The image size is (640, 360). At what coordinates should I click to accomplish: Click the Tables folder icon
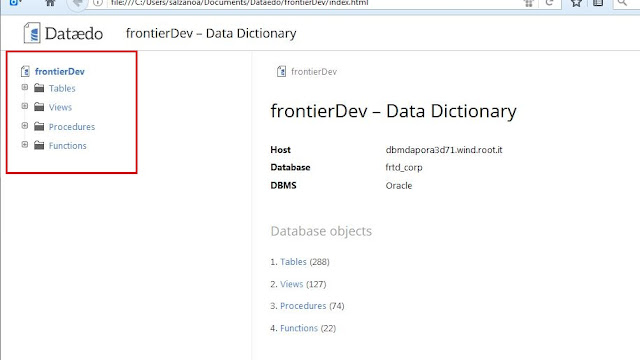click(x=39, y=88)
